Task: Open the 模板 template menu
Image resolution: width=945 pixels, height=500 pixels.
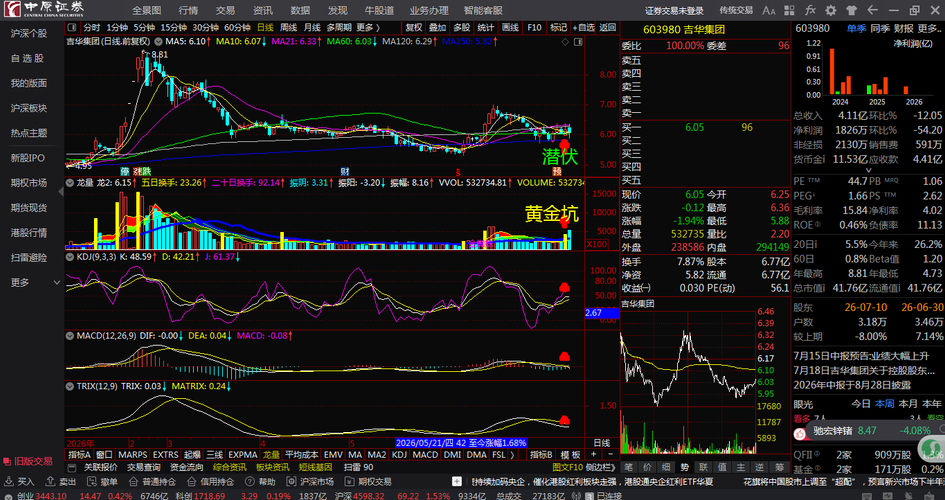Action: [570, 455]
